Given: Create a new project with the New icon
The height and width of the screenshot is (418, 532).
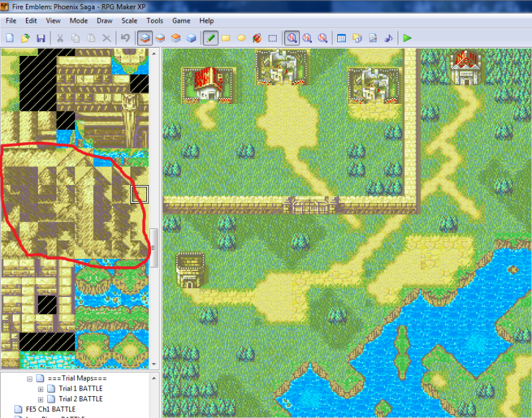Looking at the screenshot, I should pos(10,38).
